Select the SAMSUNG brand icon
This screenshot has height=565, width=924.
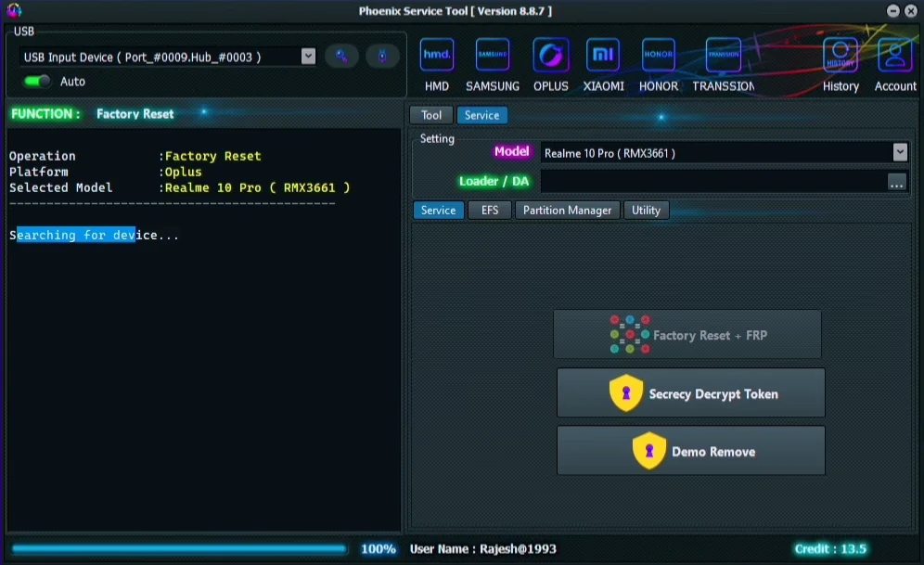coord(492,56)
